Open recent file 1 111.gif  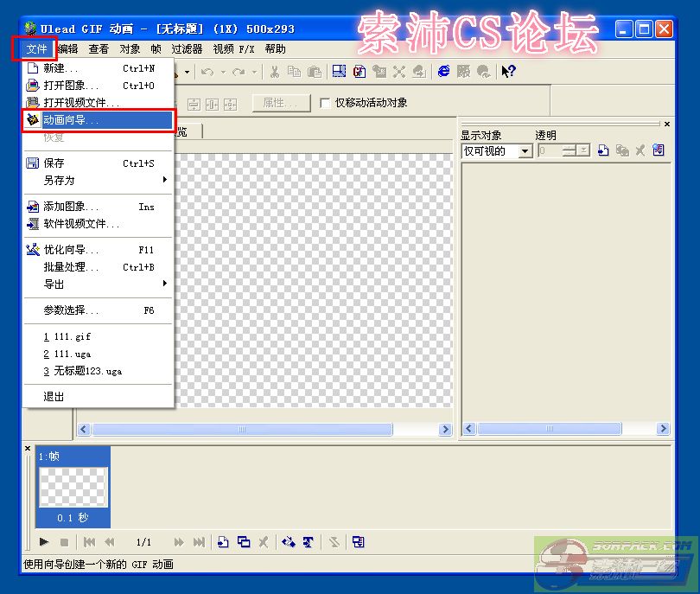99,336
